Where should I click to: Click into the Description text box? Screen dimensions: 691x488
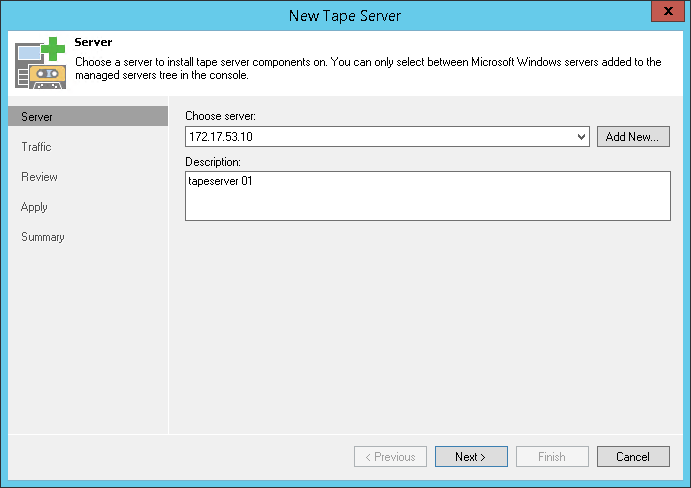[x=427, y=195]
